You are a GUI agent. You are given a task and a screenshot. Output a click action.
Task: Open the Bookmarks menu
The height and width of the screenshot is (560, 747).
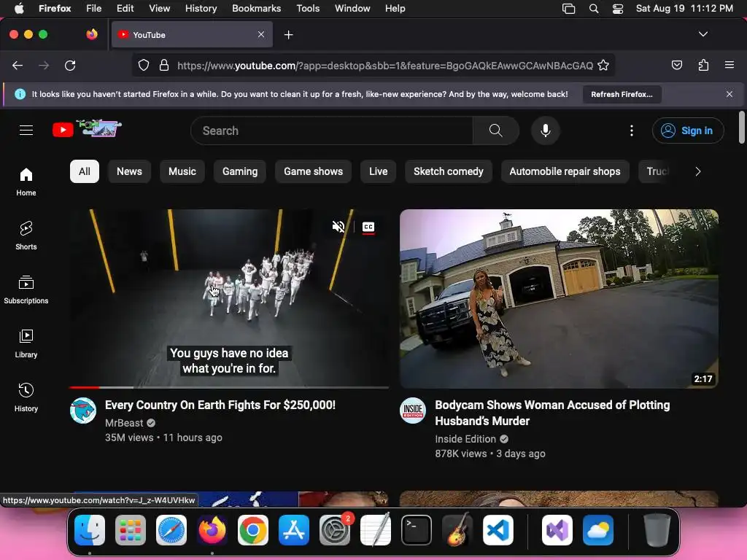pyautogui.click(x=256, y=9)
